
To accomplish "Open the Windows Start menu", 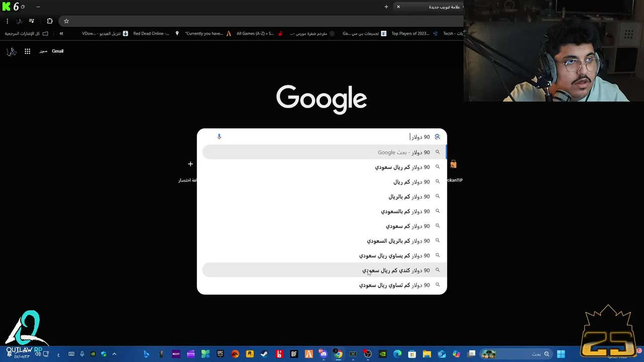I will click(x=561, y=354).
